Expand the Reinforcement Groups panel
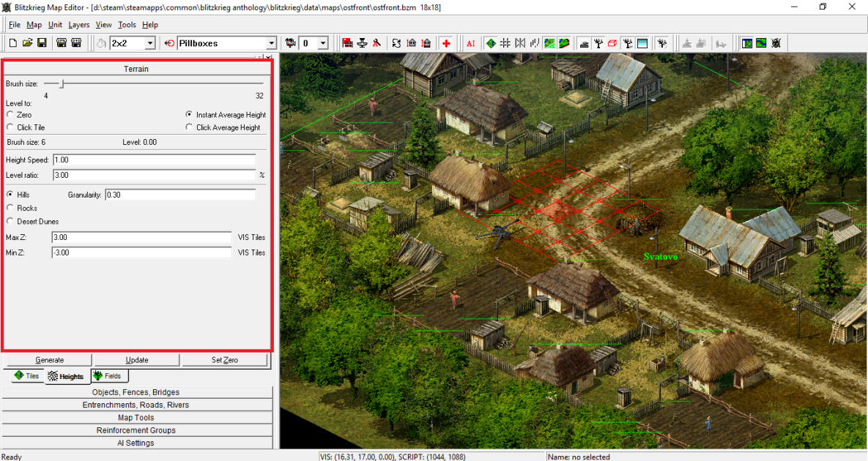Viewport: 868px width, 461px height. click(x=137, y=430)
